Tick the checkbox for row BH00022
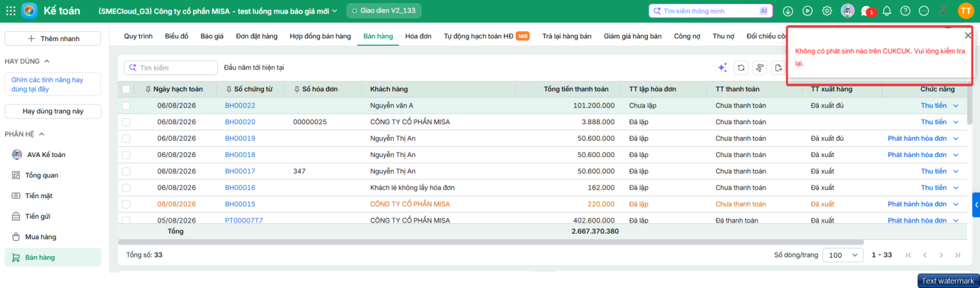 [x=126, y=106]
